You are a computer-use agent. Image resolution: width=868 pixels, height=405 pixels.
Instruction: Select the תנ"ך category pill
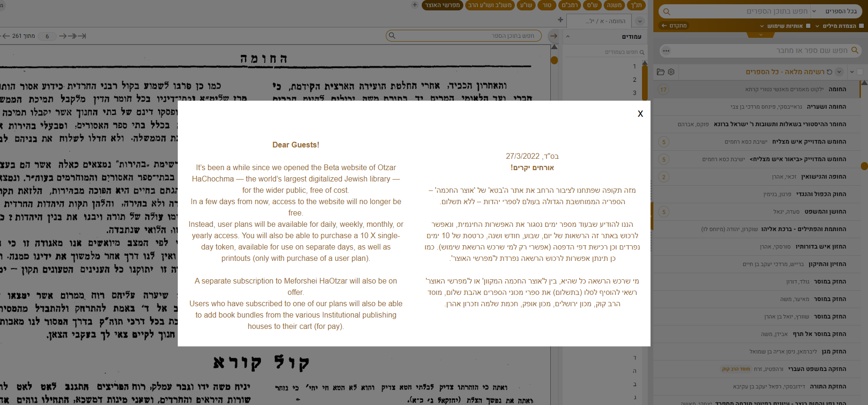coord(636,5)
